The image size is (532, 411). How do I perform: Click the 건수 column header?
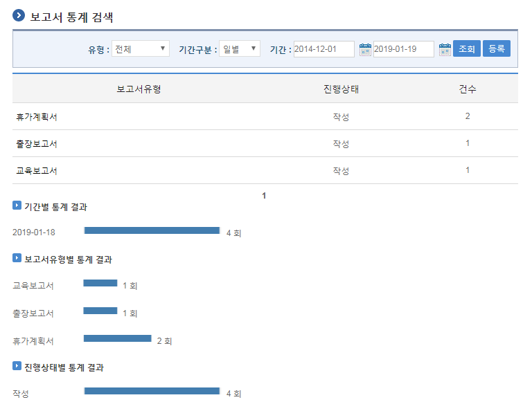pyautogui.click(x=468, y=89)
